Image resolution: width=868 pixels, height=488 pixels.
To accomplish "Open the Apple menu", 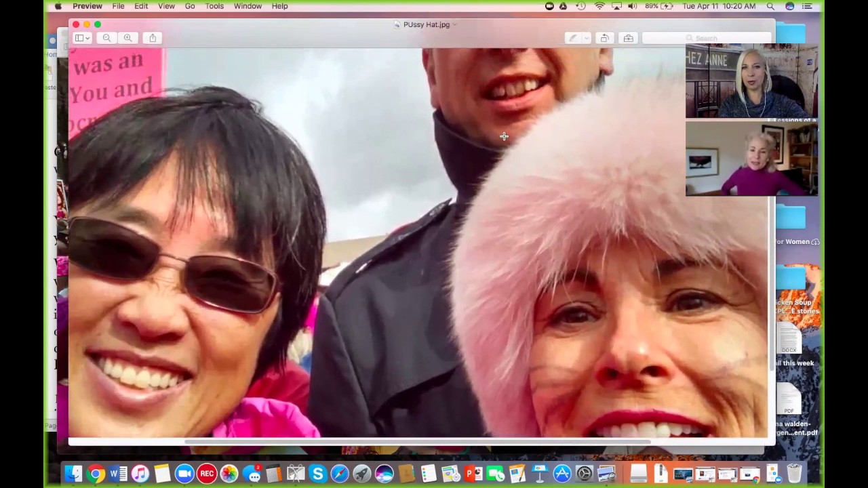I will tap(58, 6).
